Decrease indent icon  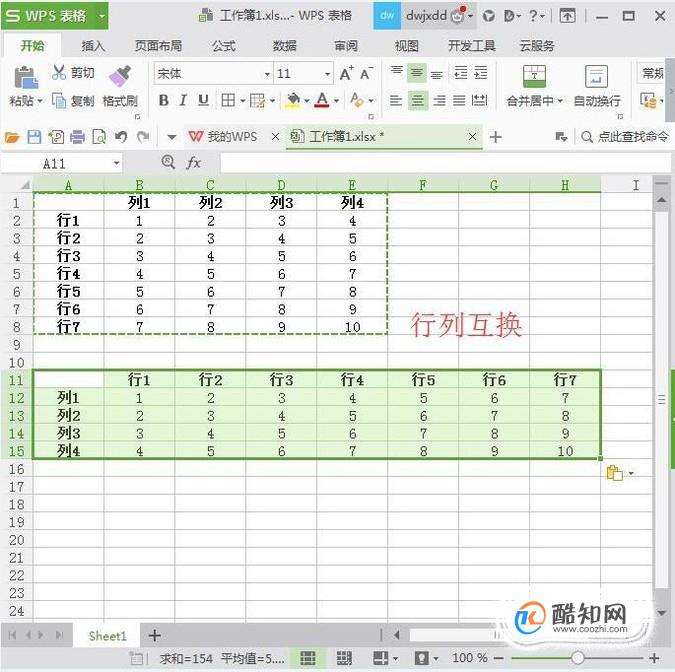coord(460,73)
